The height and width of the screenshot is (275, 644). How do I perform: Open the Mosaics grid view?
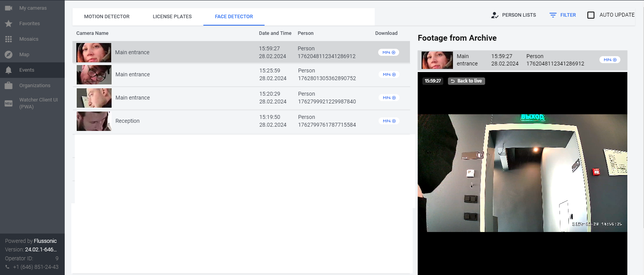point(9,39)
